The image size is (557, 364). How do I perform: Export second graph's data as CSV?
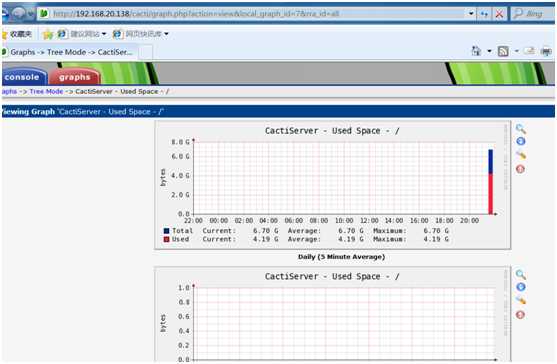[x=521, y=287]
